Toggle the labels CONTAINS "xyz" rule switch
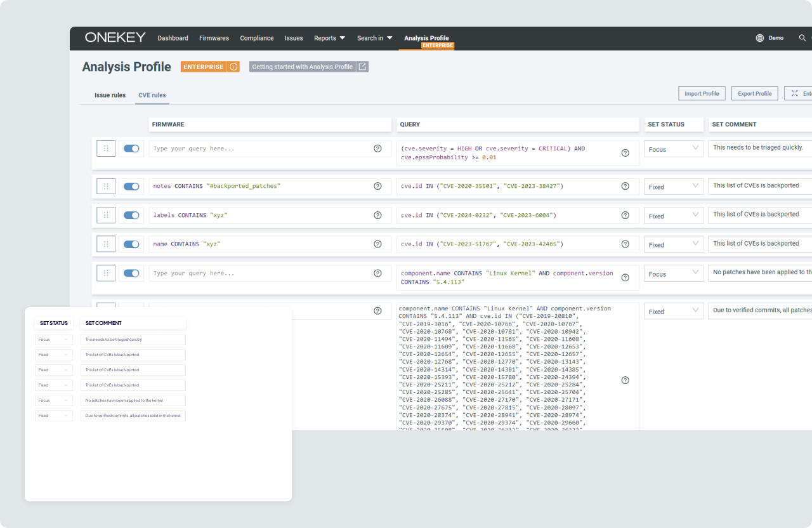 tap(131, 215)
